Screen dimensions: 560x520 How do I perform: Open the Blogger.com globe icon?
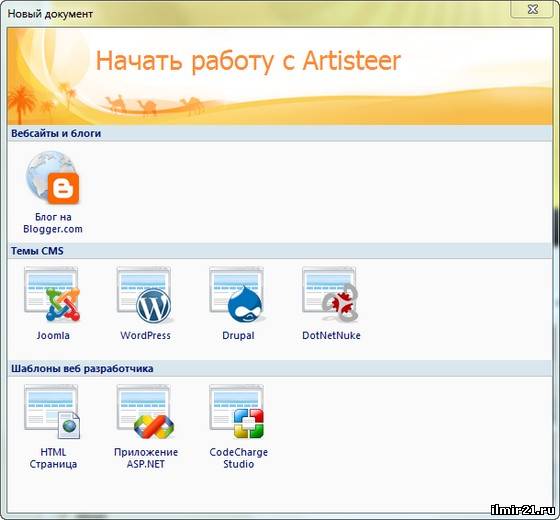52,178
